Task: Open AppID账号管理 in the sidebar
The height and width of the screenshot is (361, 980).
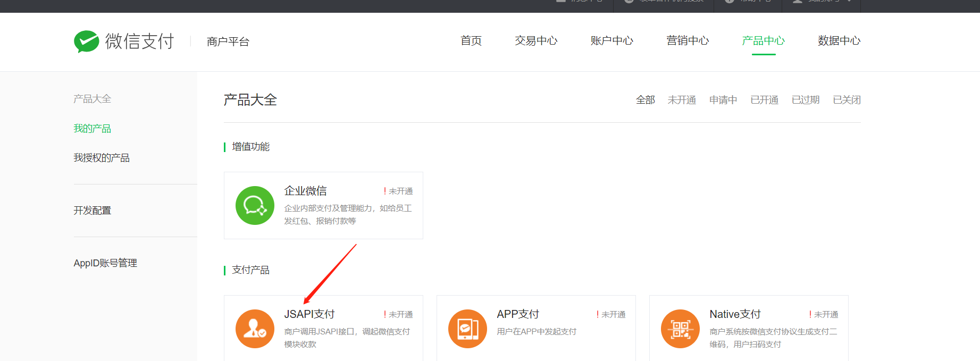Action: (105, 263)
